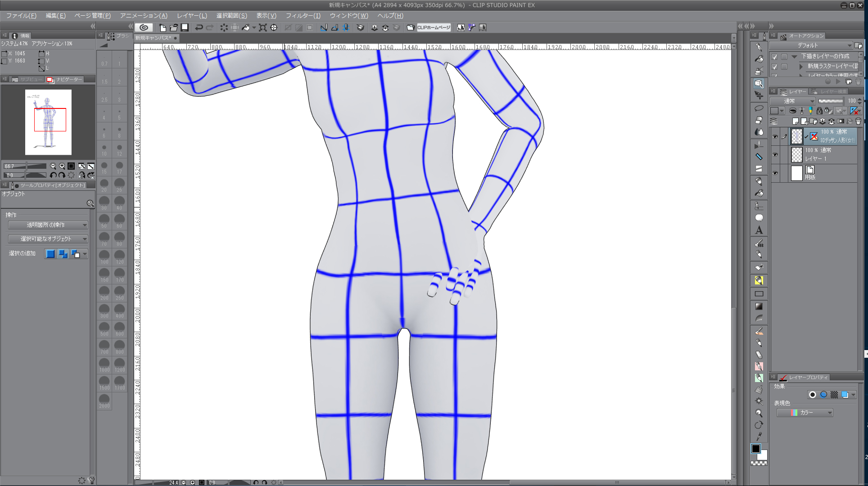Open the カラー expression color dropdown
The image size is (868, 486).
[x=805, y=413]
